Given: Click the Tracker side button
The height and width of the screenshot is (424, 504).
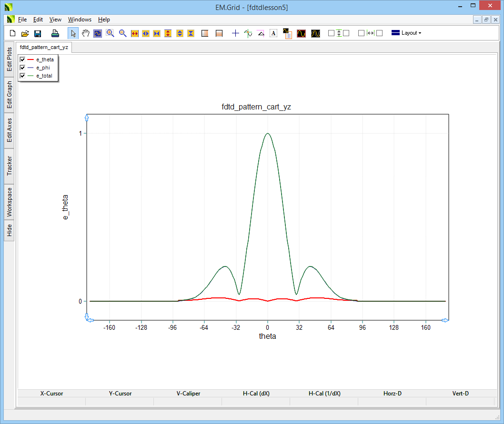Looking at the screenshot, I should click(9, 166).
